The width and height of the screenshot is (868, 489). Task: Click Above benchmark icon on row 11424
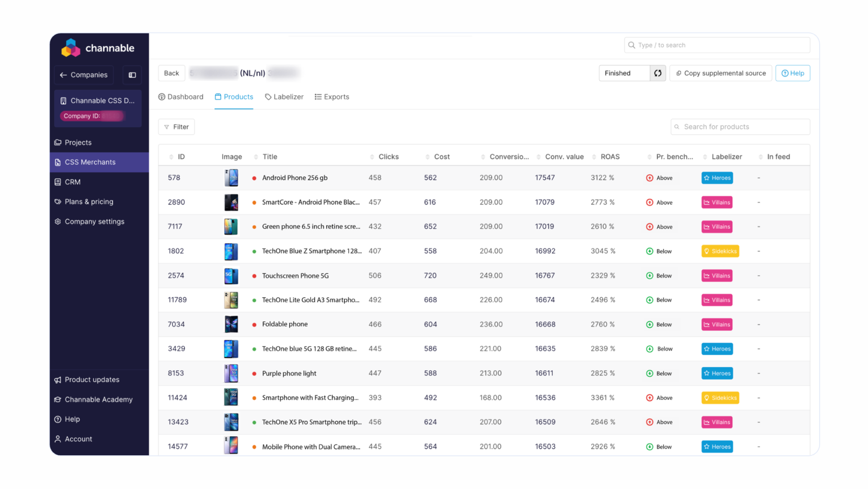(x=649, y=398)
